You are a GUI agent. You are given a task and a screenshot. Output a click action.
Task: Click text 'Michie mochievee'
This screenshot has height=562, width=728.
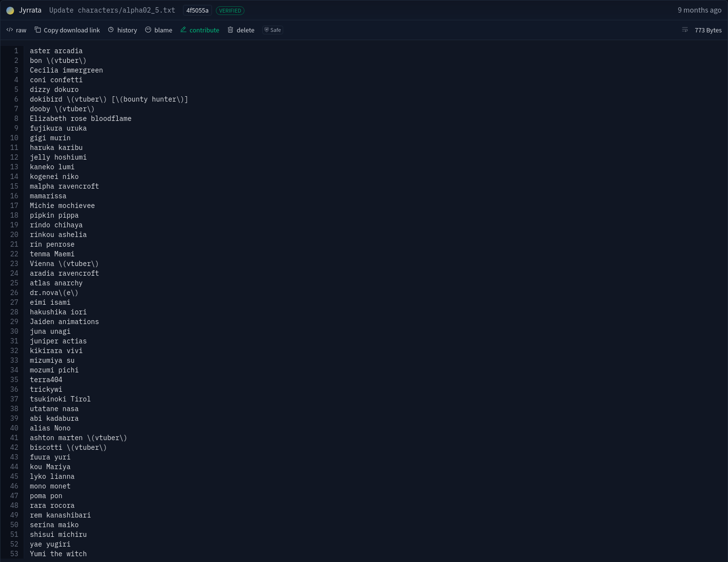point(62,206)
